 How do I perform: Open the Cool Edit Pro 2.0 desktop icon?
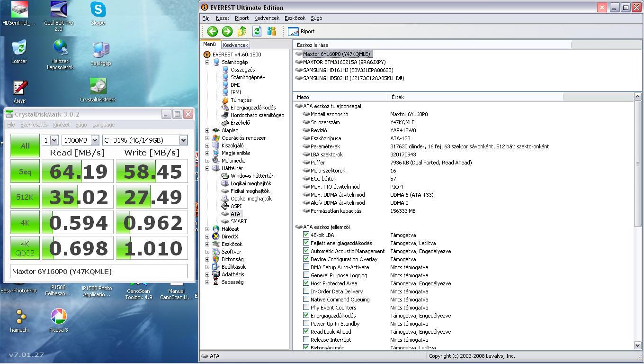59,16
